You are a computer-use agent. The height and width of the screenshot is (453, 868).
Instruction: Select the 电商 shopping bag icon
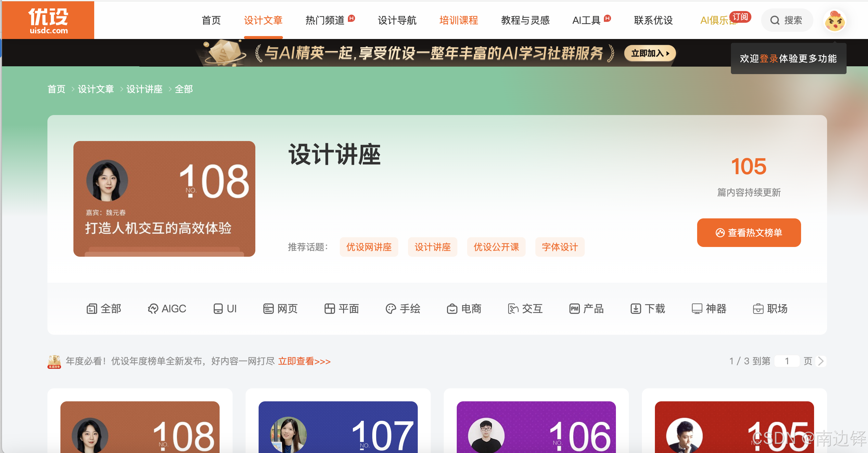click(452, 309)
